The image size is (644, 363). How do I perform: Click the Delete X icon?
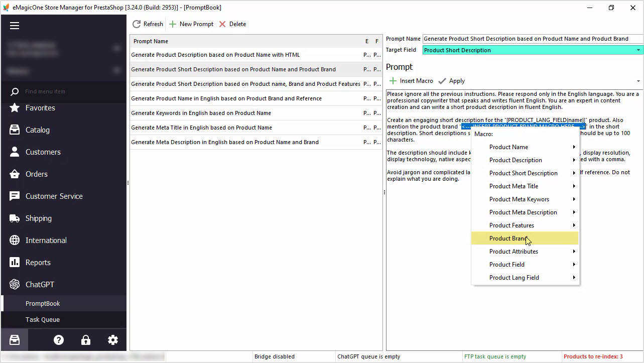pos(222,24)
